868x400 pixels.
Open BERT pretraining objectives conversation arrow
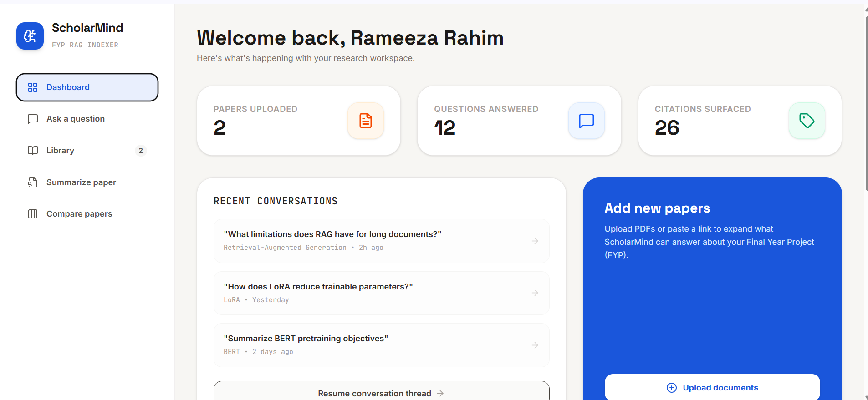tap(535, 345)
